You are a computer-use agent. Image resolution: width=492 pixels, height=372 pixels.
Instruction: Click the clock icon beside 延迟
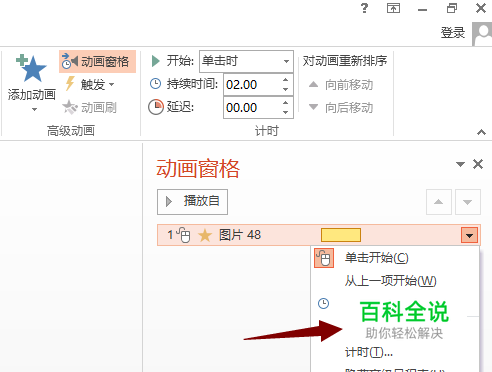[156, 107]
